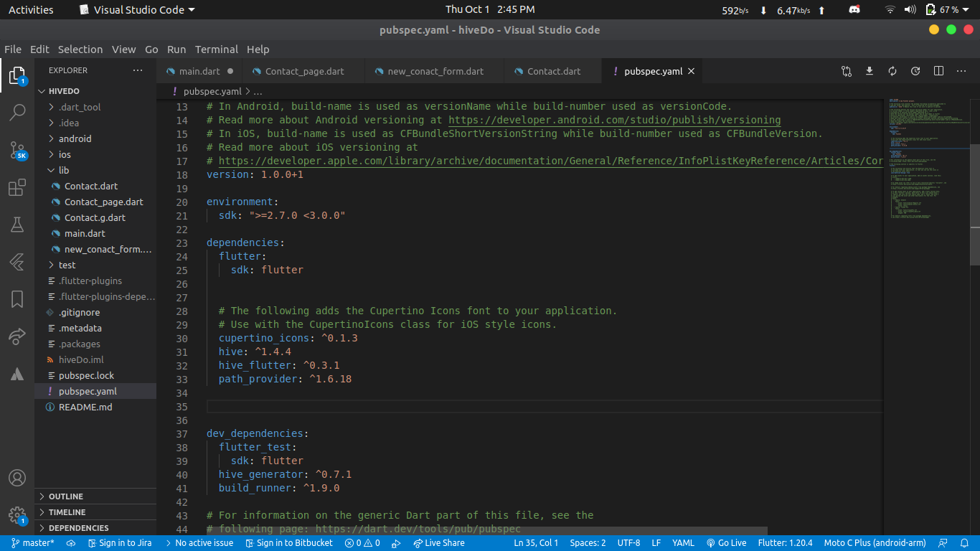
Task: Change YAML language mode in status bar
Action: (683, 543)
